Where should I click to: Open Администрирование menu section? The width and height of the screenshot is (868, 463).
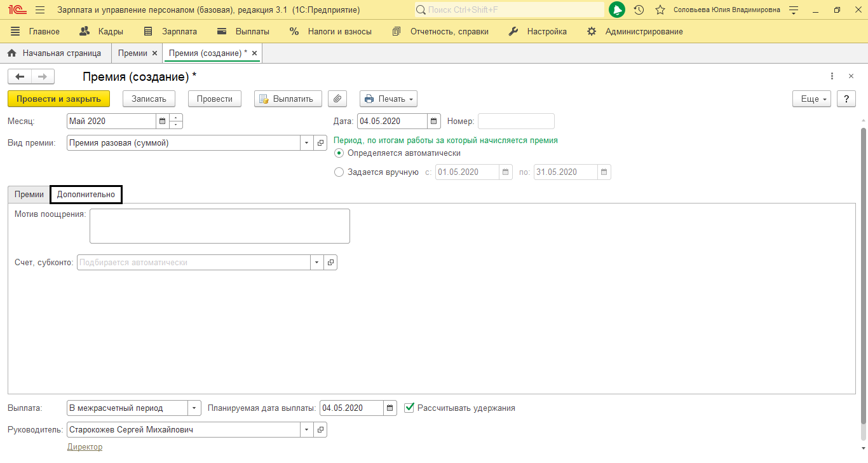click(x=635, y=31)
